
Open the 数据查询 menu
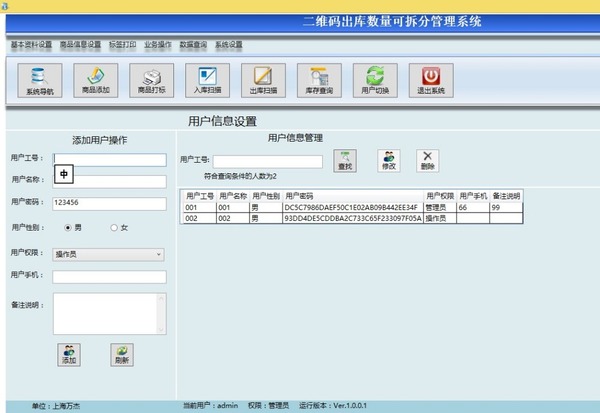(x=194, y=45)
